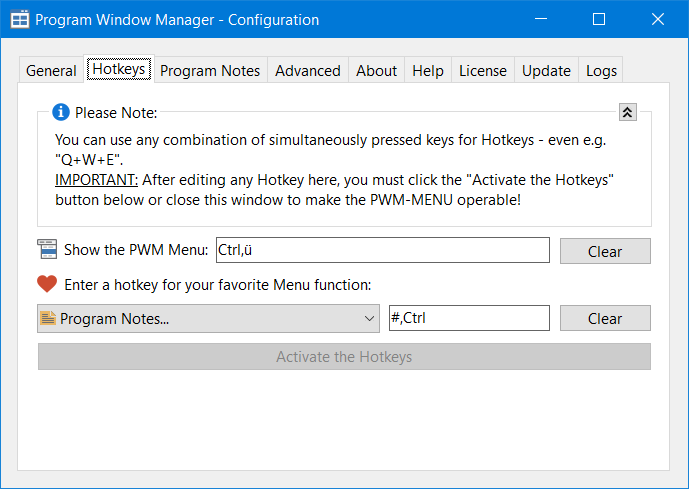The width and height of the screenshot is (689, 489).
Task: Clear the Show the PWM Menu hotkey
Action: tap(605, 251)
